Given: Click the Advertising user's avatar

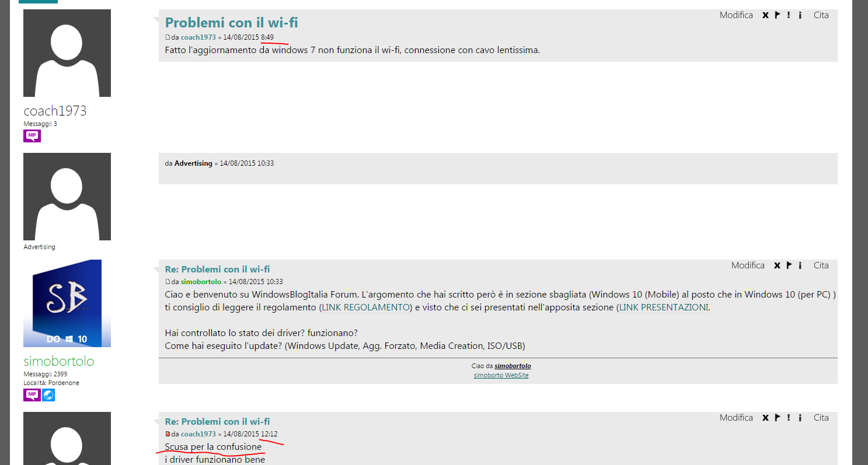Looking at the screenshot, I should coord(67,197).
